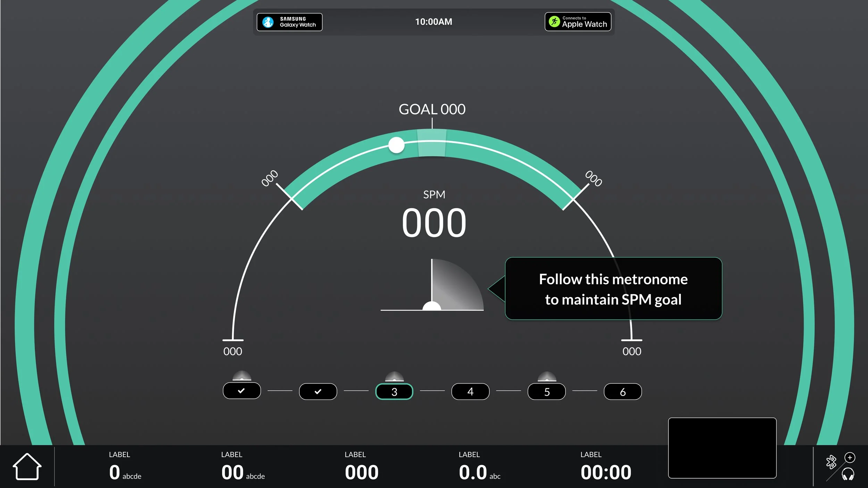
Task: Open the black video preview box
Action: coord(722,448)
